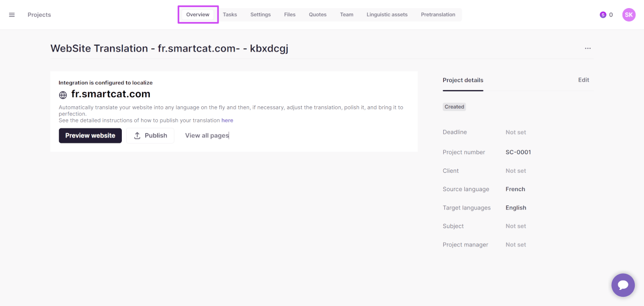Click the Source language label
The image size is (644, 306).
coord(466,189)
